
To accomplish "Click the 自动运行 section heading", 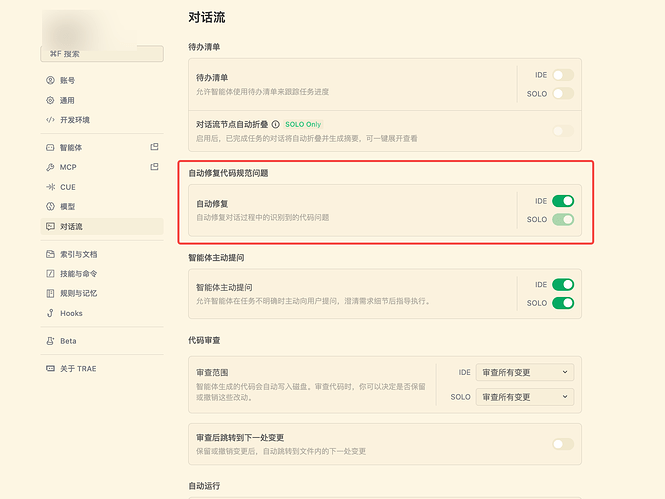I will click(x=204, y=486).
